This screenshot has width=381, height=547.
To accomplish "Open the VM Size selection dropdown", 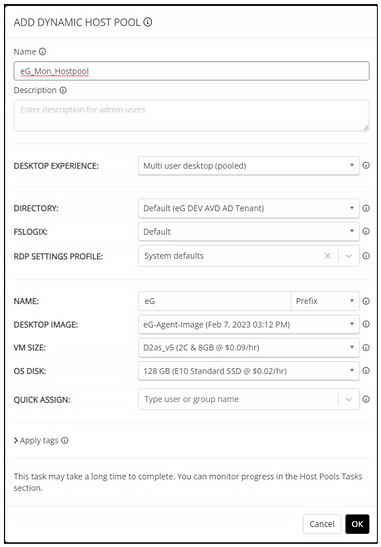I will click(249, 347).
